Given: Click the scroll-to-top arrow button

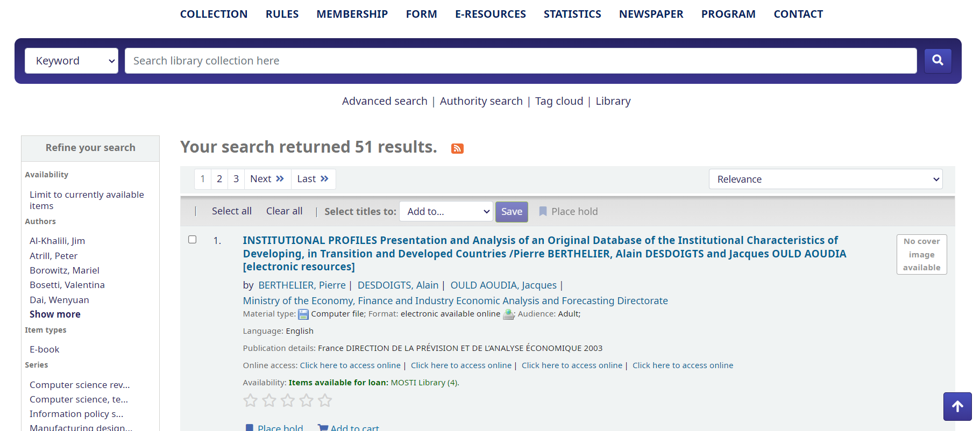Looking at the screenshot, I should click(x=957, y=407).
